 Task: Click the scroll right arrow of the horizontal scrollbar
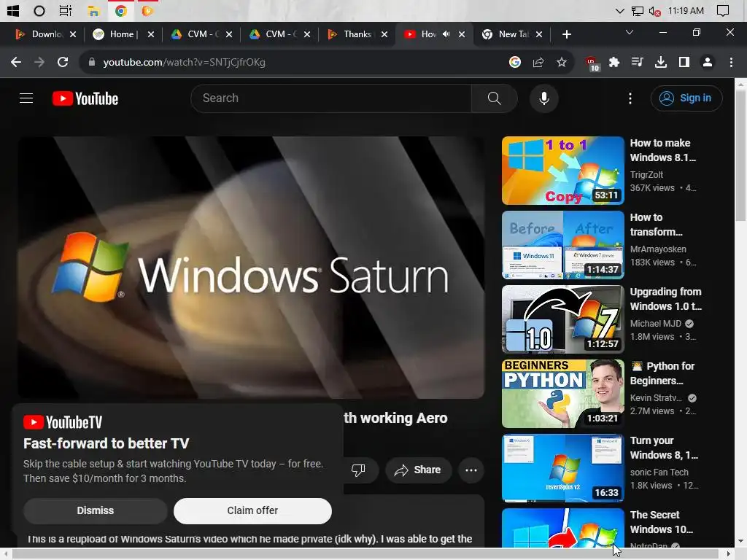click(x=729, y=554)
